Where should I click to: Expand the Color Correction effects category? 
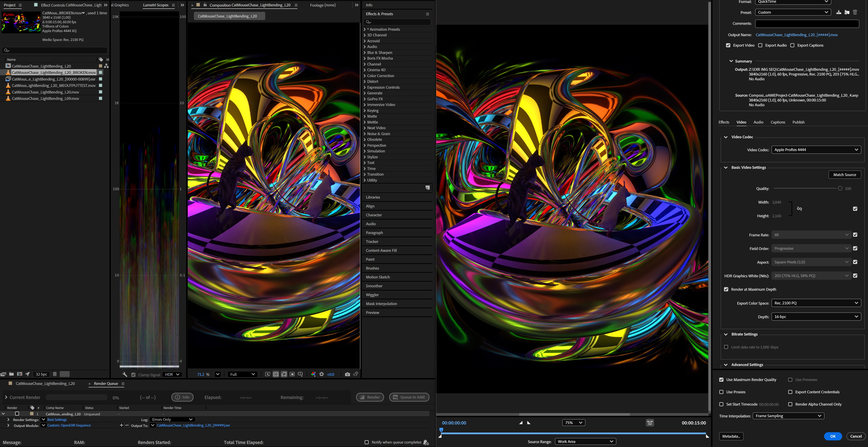381,76
